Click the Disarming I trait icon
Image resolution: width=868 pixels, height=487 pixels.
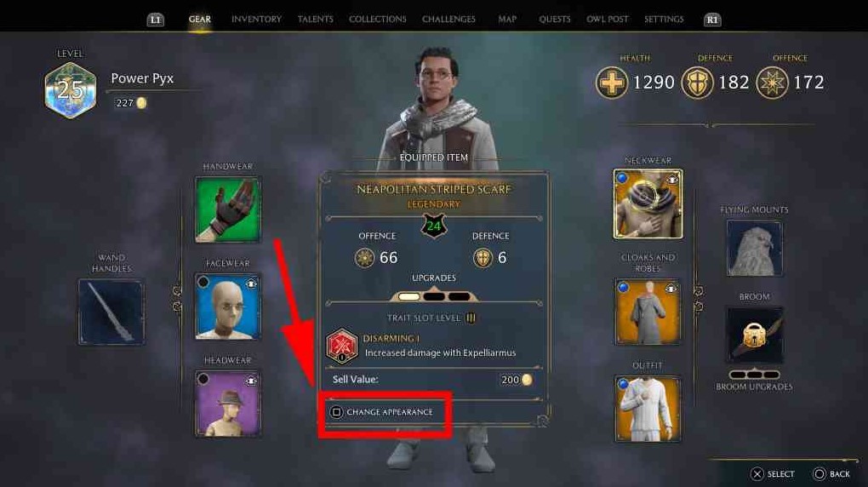pyautogui.click(x=341, y=345)
